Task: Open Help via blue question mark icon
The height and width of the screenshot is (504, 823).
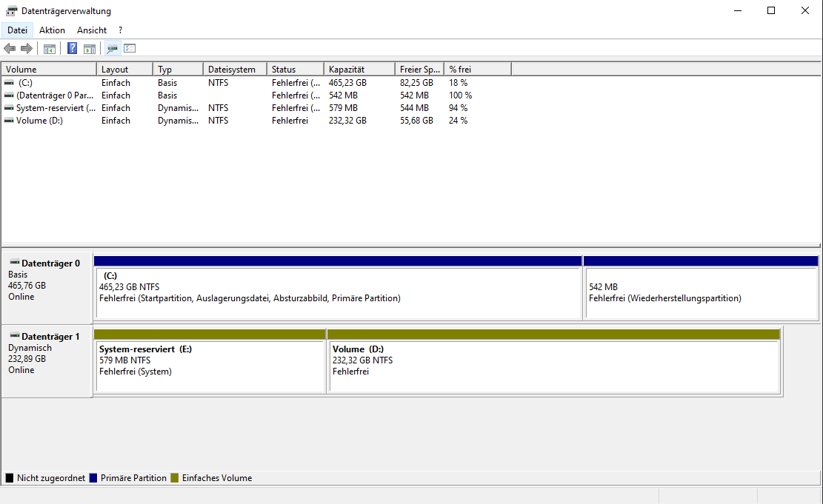Action: click(x=73, y=49)
